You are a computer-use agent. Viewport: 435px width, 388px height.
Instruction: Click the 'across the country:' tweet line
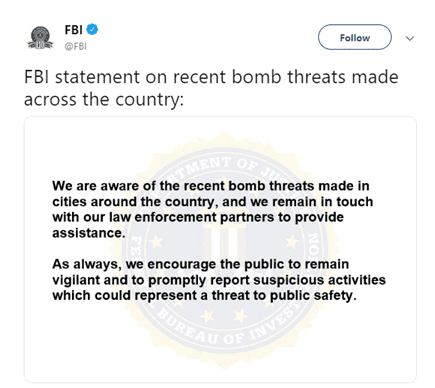pos(104,99)
